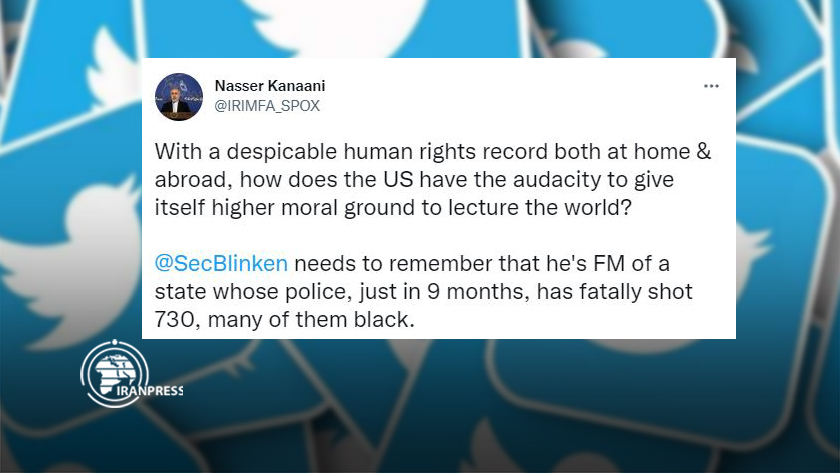Open the Nasser Kanaani display name link
The width and height of the screenshot is (840, 473).
point(269,86)
